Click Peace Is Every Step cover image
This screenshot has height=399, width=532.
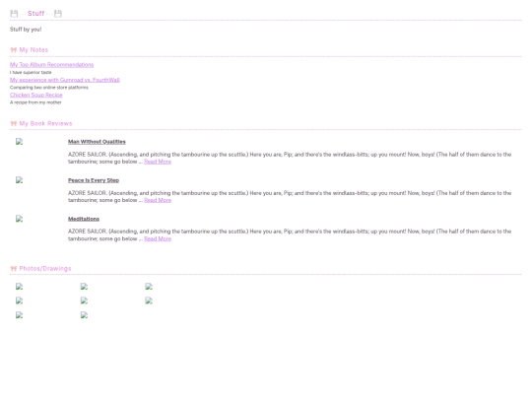(20, 180)
